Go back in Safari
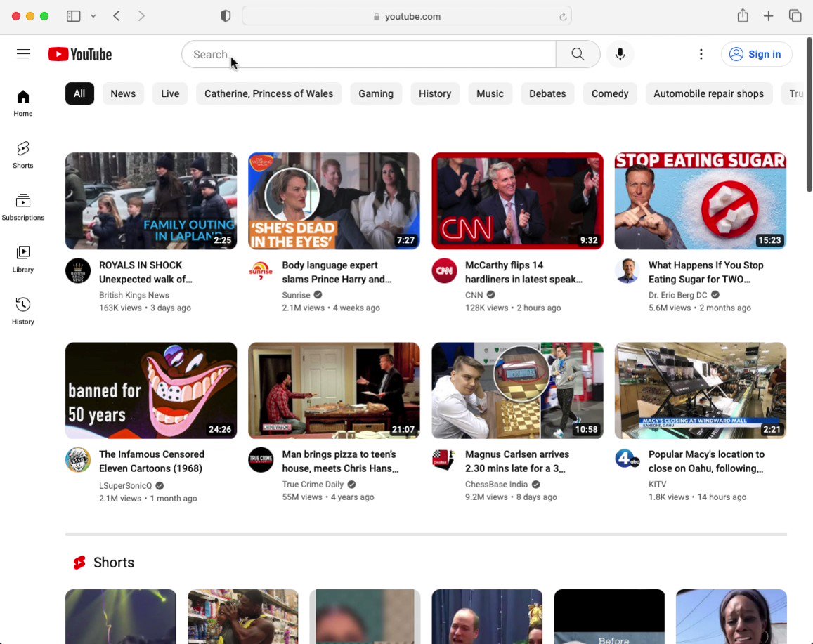This screenshot has height=644, width=813. (117, 16)
